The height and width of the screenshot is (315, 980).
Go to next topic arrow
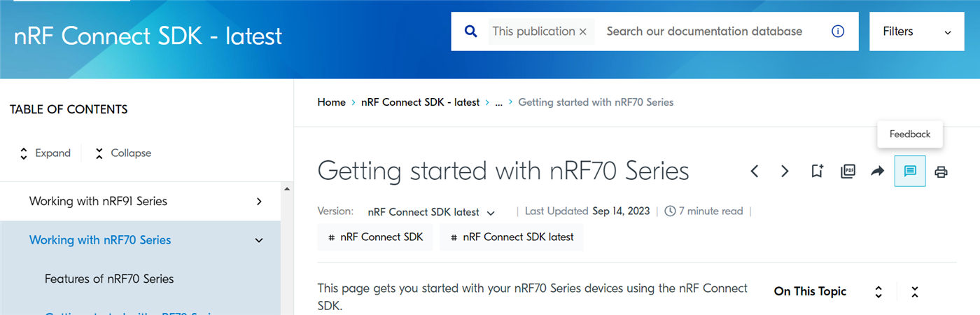click(x=785, y=171)
